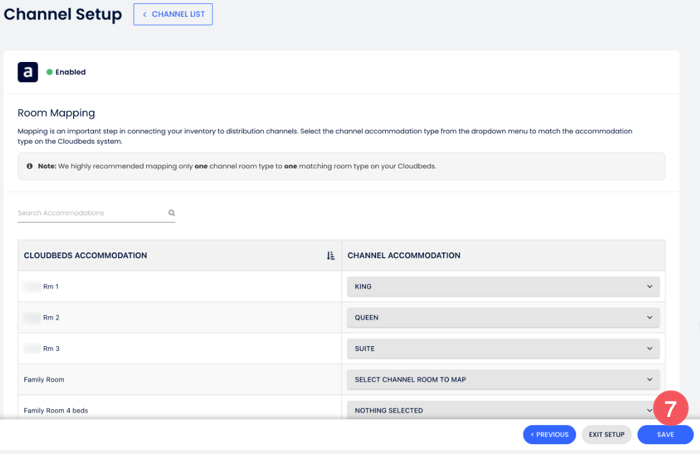Focus the Search Accommodations field
Screen dimensions: 700x454
pyautogui.click(x=90, y=213)
